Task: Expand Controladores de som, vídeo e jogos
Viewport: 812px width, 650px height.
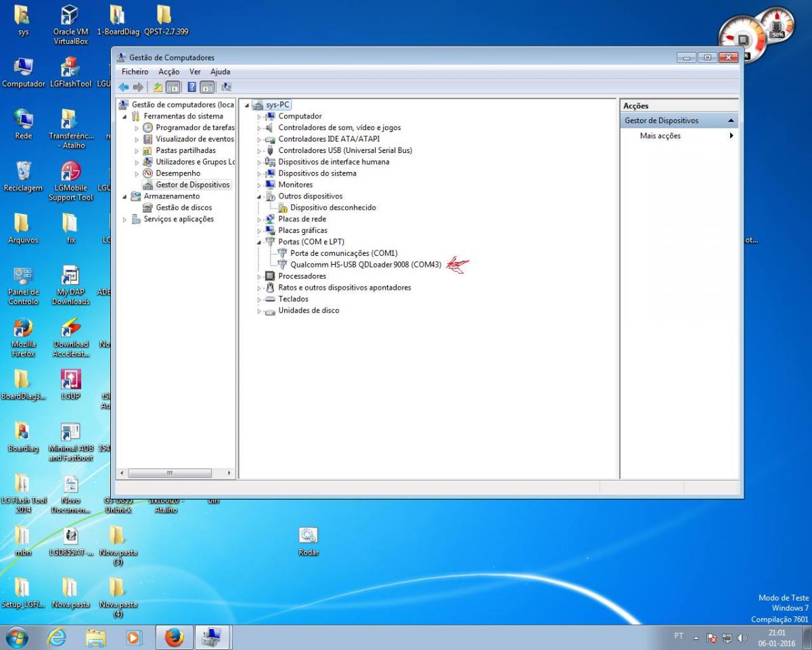Action: [x=259, y=128]
